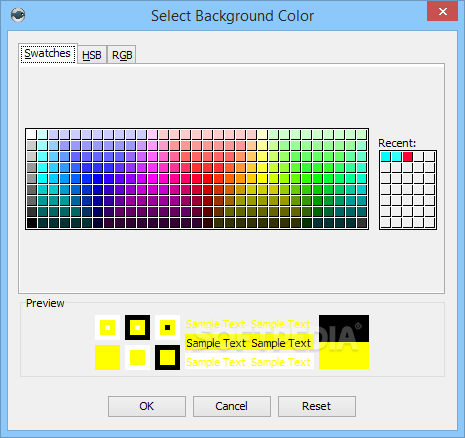465x438 pixels.
Task: Confirm the color with OK
Action: [x=147, y=406]
